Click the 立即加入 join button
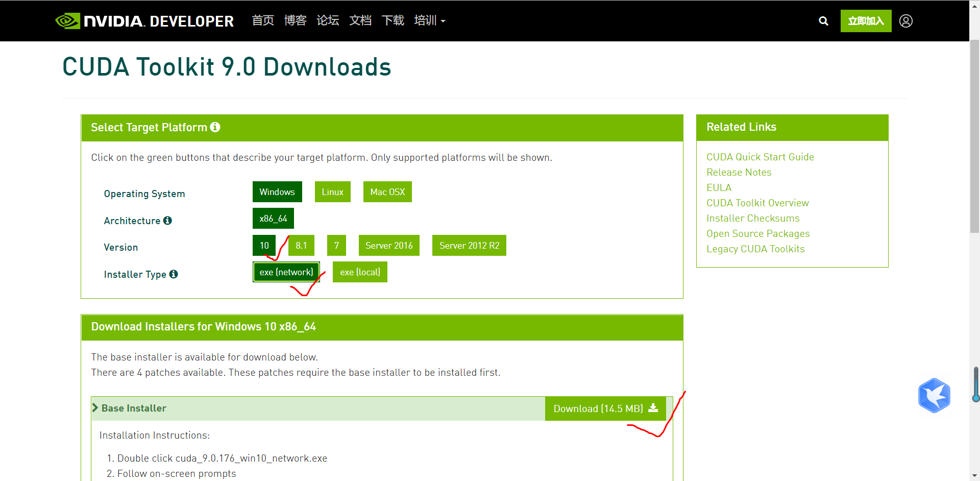980x481 pixels. click(x=866, y=21)
